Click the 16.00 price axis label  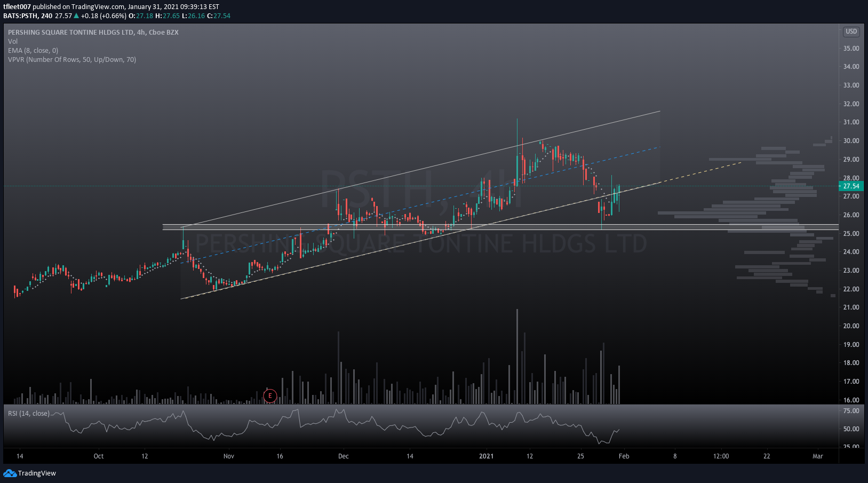tap(851, 400)
